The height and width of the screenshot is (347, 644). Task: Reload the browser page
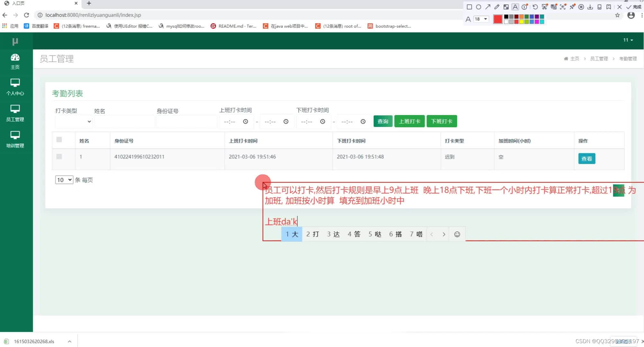27,15
